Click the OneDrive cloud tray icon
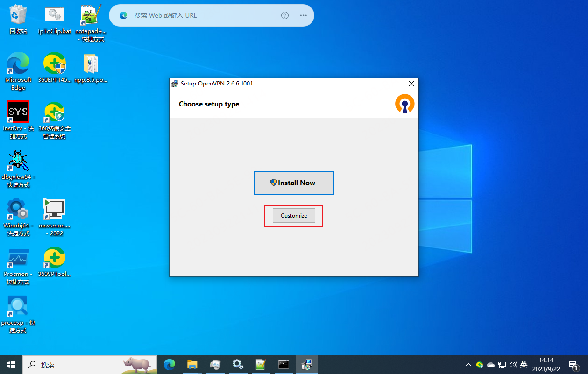Image resolution: width=588 pixels, height=374 pixels. click(x=491, y=365)
